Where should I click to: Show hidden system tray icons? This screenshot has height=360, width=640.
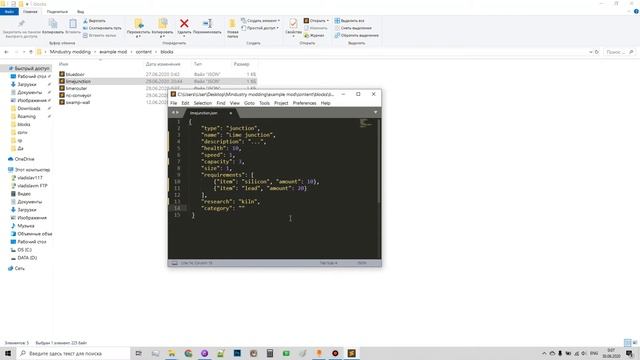(x=544, y=353)
